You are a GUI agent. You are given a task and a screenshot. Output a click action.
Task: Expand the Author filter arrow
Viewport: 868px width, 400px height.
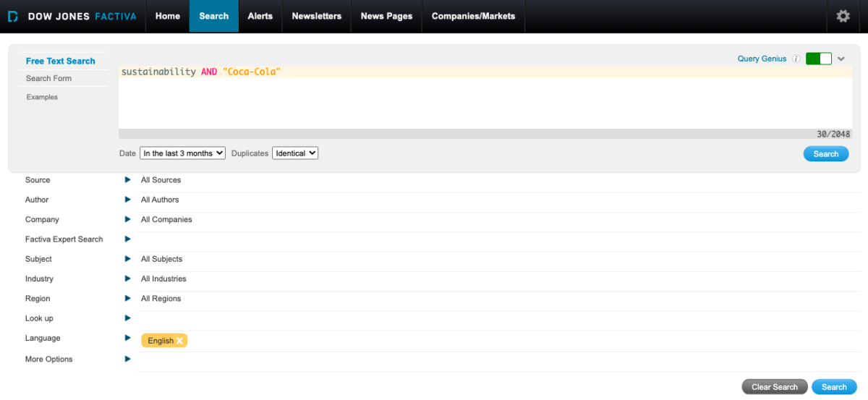[x=128, y=200]
